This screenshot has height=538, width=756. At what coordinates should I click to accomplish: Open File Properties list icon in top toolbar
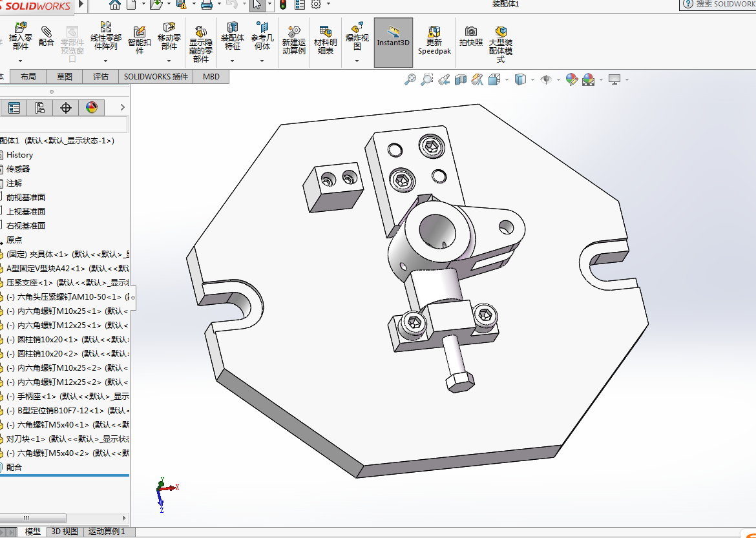pyautogui.click(x=299, y=5)
